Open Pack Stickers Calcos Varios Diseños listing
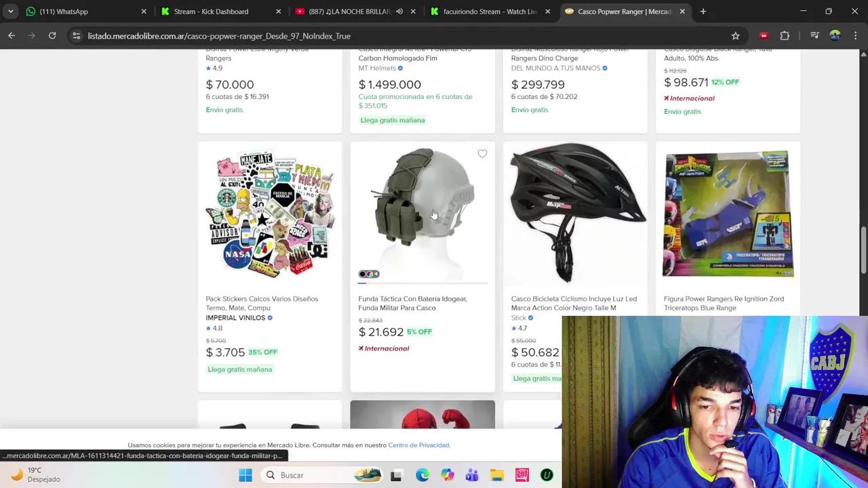Viewport: 868px width, 488px height. (262, 303)
